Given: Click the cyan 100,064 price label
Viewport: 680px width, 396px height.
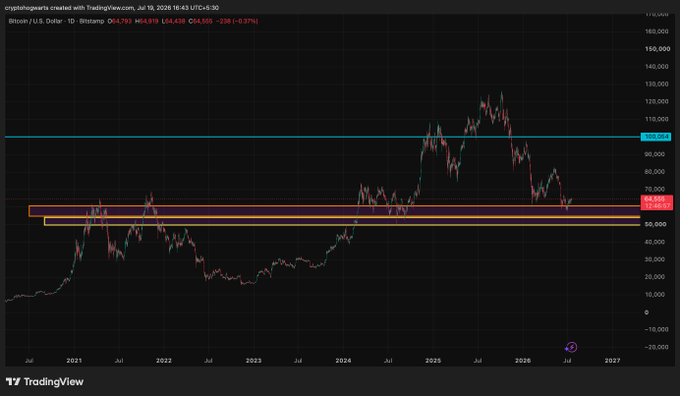Looking at the screenshot, I should pyautogui.click(x=656, y=137).
